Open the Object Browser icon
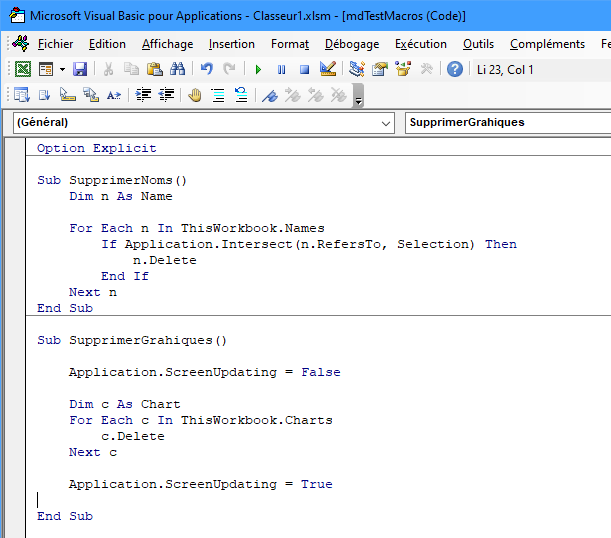Screen dimensions: 611x538 (403, 69)
